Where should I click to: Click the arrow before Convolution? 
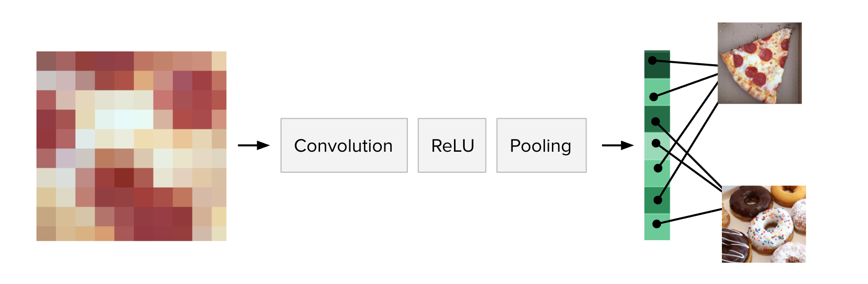(253, 145)
